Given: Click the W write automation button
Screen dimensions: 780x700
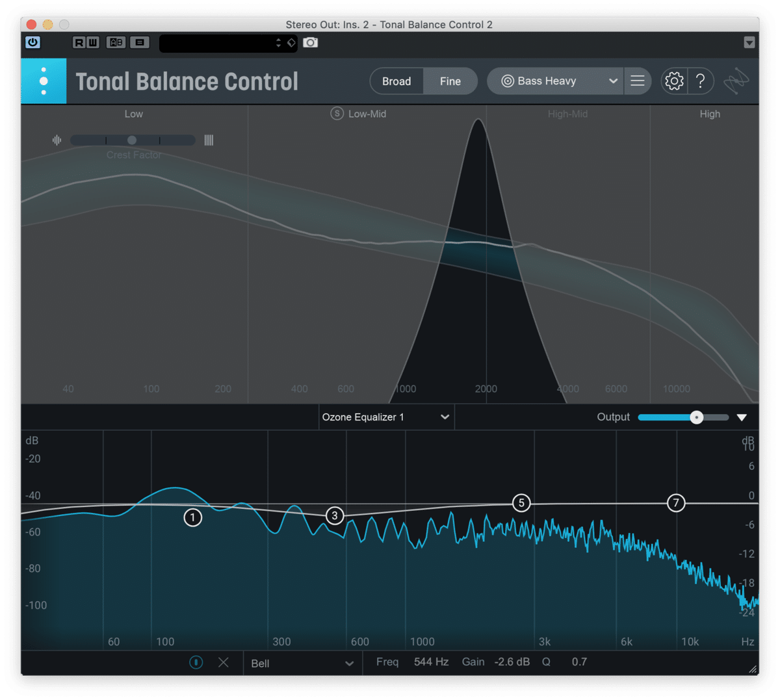Looking at the screenshot, I should pyautogui.click(x=93, y=43).
